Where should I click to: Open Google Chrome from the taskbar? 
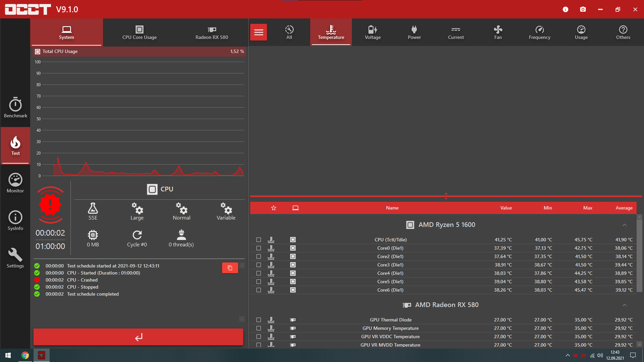point(25,355)
